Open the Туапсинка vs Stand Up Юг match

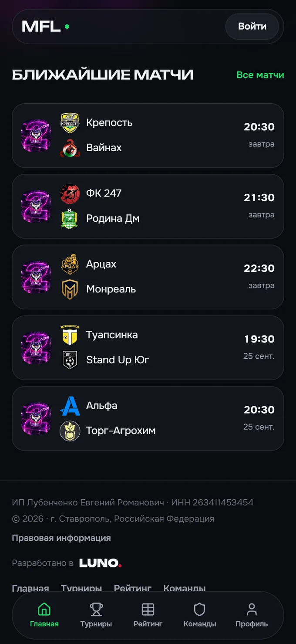tap(148, 348)
